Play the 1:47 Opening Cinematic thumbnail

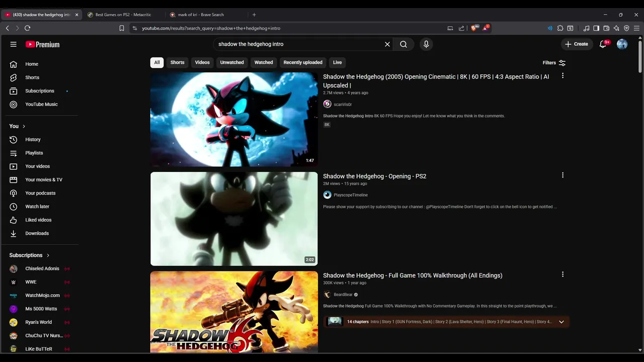234,119
